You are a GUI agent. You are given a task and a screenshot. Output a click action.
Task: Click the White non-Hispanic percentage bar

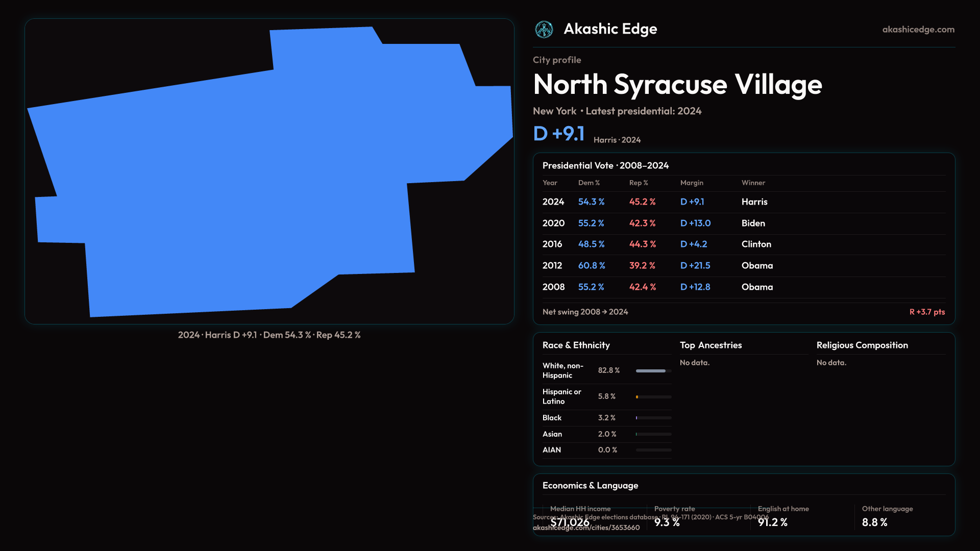(651, 371)
